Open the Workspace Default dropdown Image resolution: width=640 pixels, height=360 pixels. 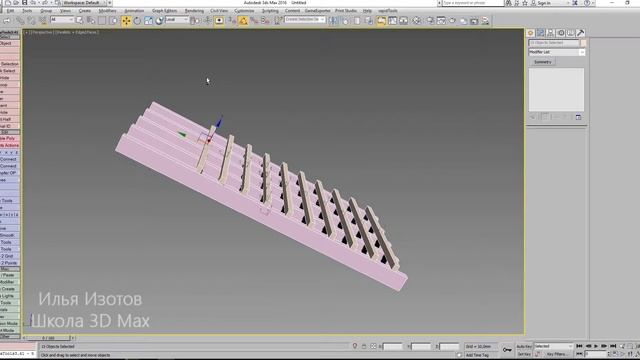(84, 3)
